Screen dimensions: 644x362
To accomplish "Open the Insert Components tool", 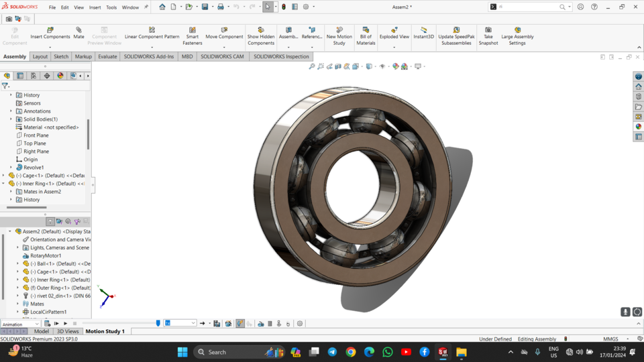I will tap(50, 34).
